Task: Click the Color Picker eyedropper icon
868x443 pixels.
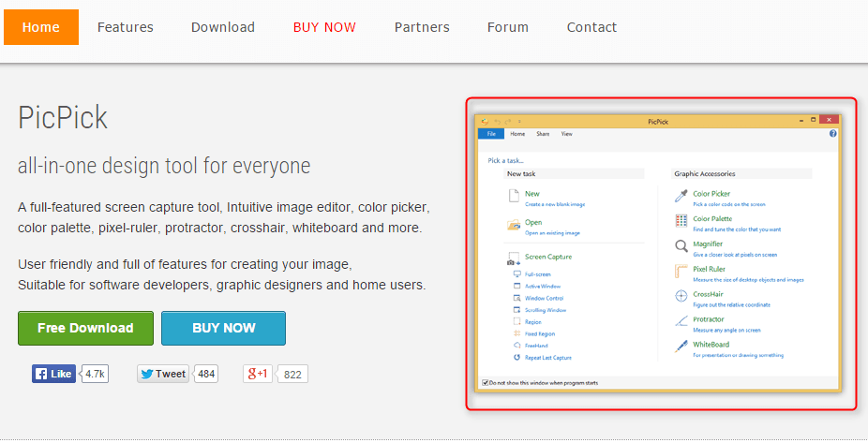Action: coord(681,196)
